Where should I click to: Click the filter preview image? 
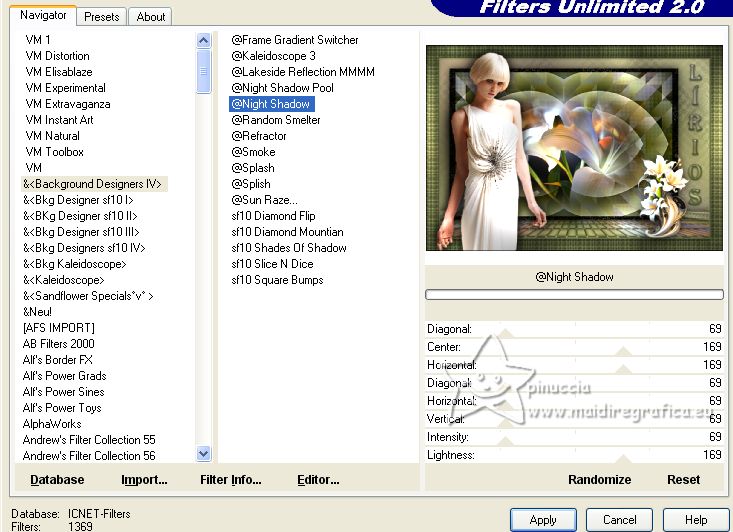574,148
